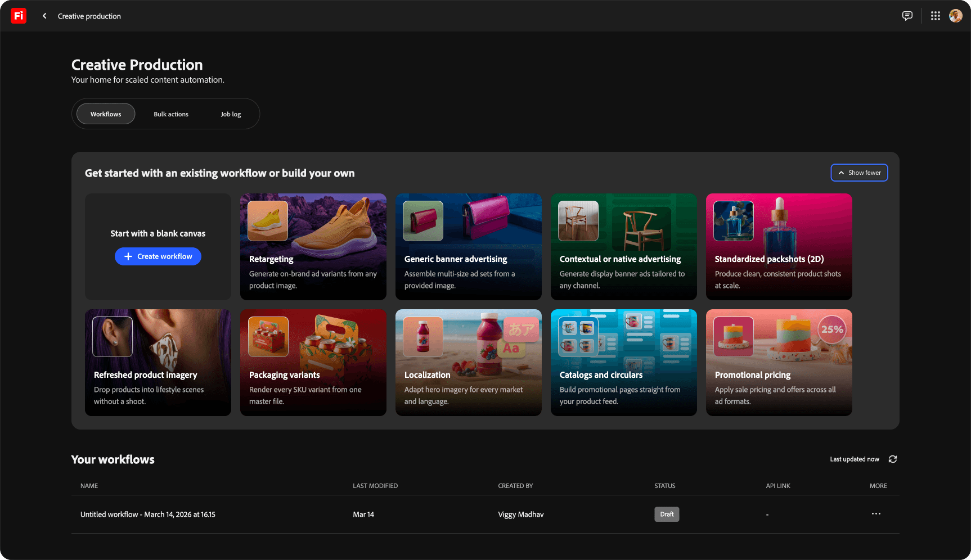This screenshot has width=971, height=560.
Task: Choose the Retargeting workflow template
Action: click(313, 247)
